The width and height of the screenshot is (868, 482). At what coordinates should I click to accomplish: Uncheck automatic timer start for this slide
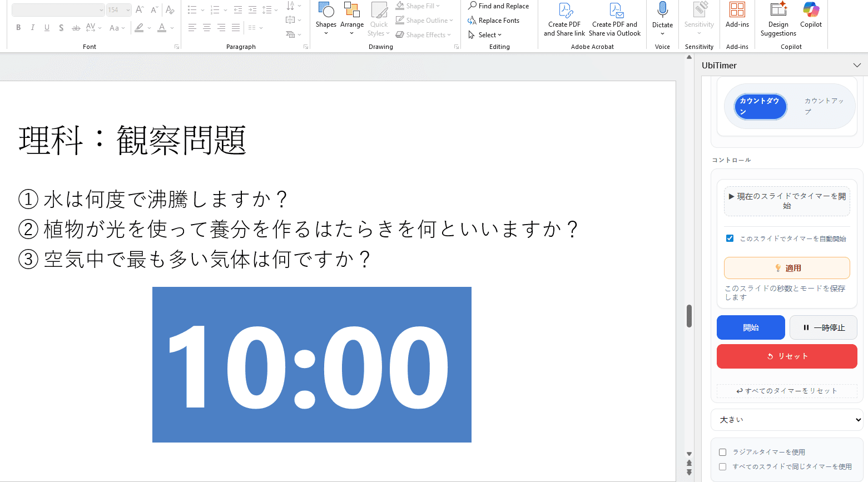point(730,238)
